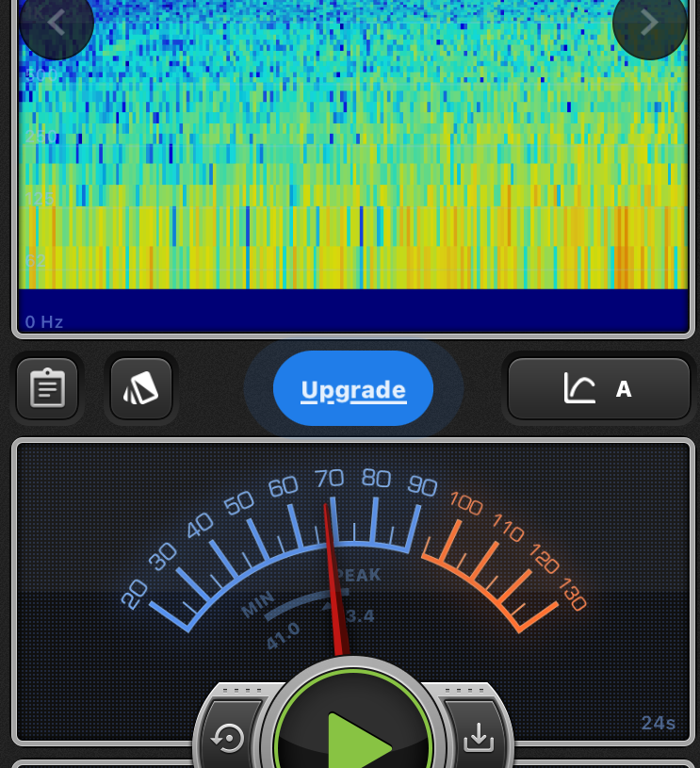This screenshot has width=700, height=768.
Task: Open the skins theme cards icon
Action: [x=140, y=388]
